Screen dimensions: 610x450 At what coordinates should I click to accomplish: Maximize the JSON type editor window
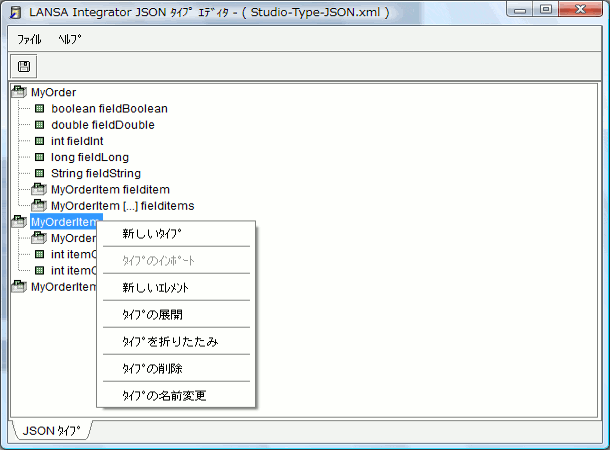[546, 9]
